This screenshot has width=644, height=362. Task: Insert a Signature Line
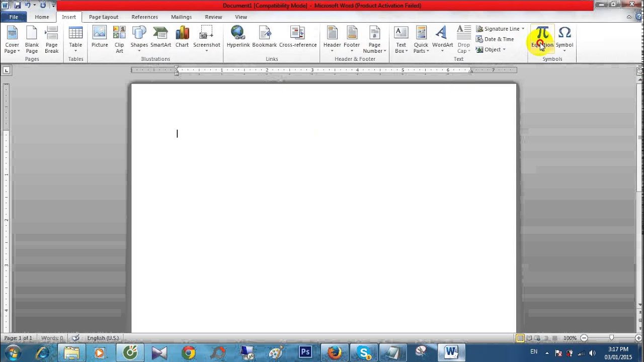point(497,29)
